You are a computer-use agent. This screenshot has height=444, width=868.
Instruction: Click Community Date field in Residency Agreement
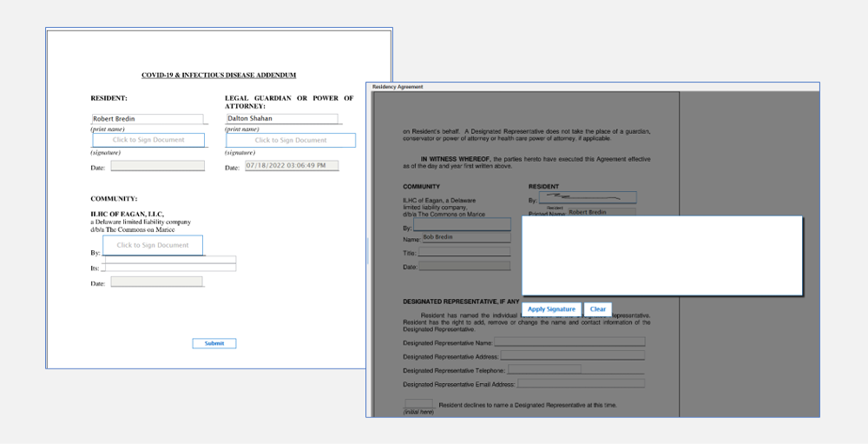(x=464, y=266)
